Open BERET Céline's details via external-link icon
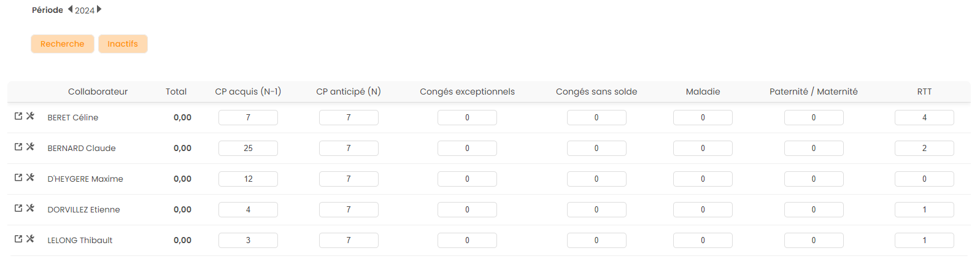 (18, 116)
